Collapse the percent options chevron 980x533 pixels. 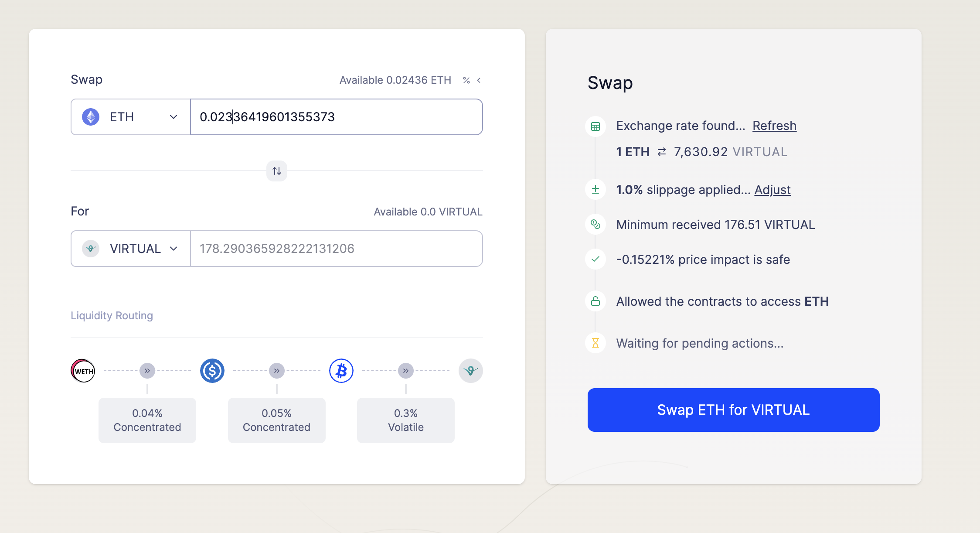pyautogui.click(x=479, y=80)
